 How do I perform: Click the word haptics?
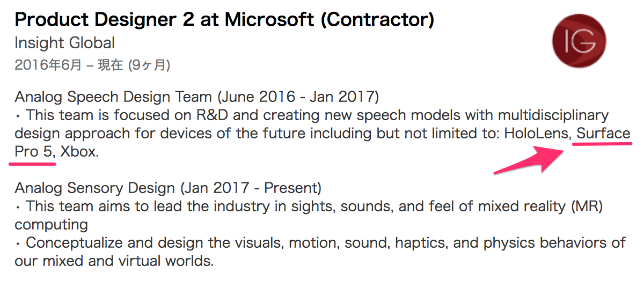point(418,243)
